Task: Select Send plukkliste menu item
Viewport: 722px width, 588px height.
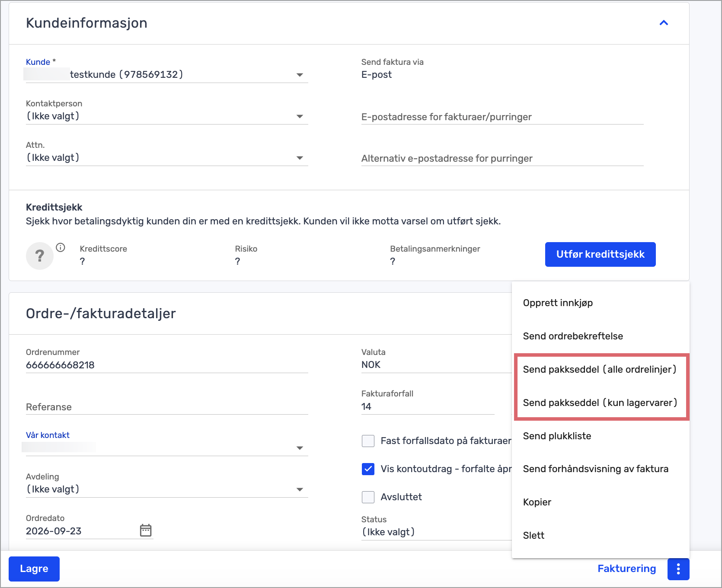Action: (x=601, y=436)
